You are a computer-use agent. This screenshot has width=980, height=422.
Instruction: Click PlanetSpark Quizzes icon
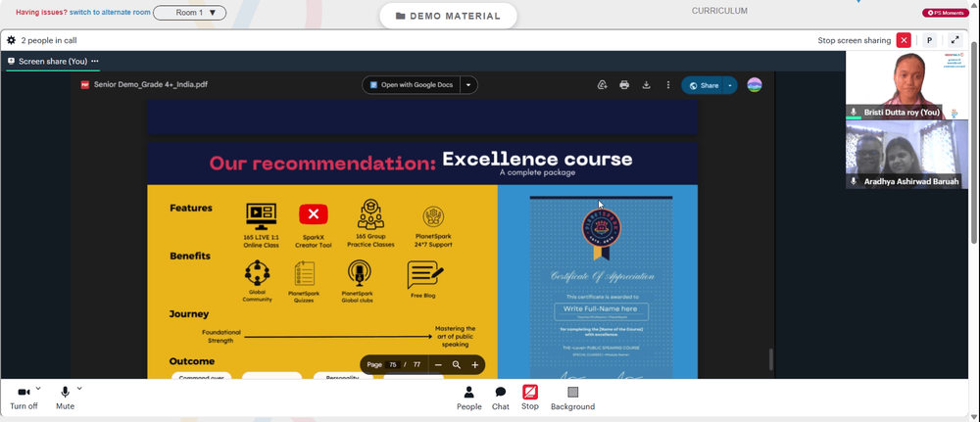(x=305, y=273)
